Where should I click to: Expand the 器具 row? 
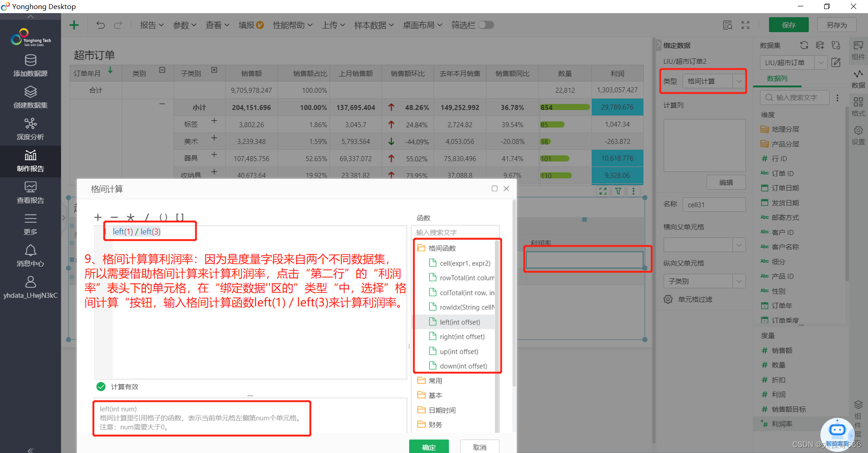coord(214,155)
